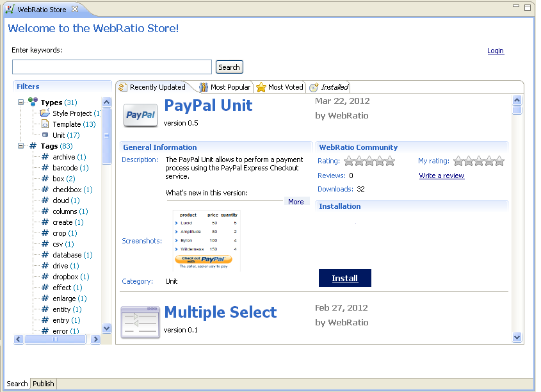Install the PayPal Unit
Image resolution: width=541 pixels, height=392 pixels.
[x=344, y=278]
